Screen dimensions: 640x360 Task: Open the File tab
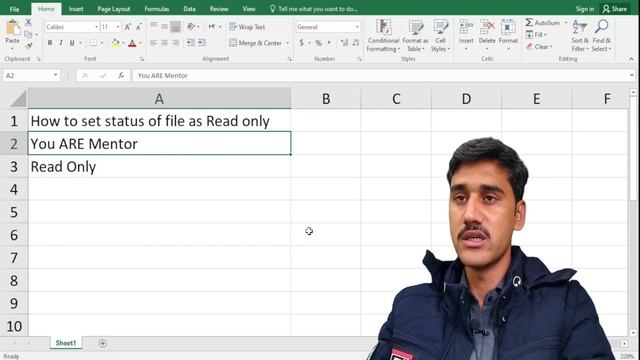(14, 9)
